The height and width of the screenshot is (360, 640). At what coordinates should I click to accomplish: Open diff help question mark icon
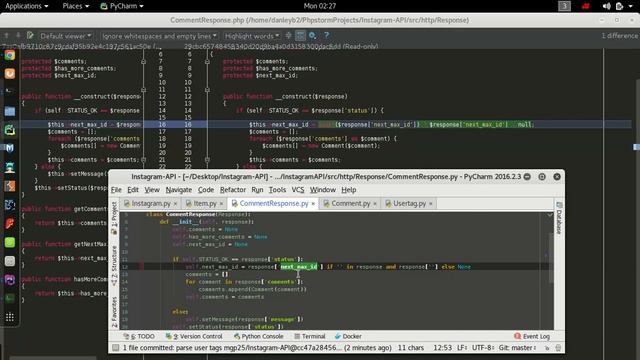(x=326, y=36)
